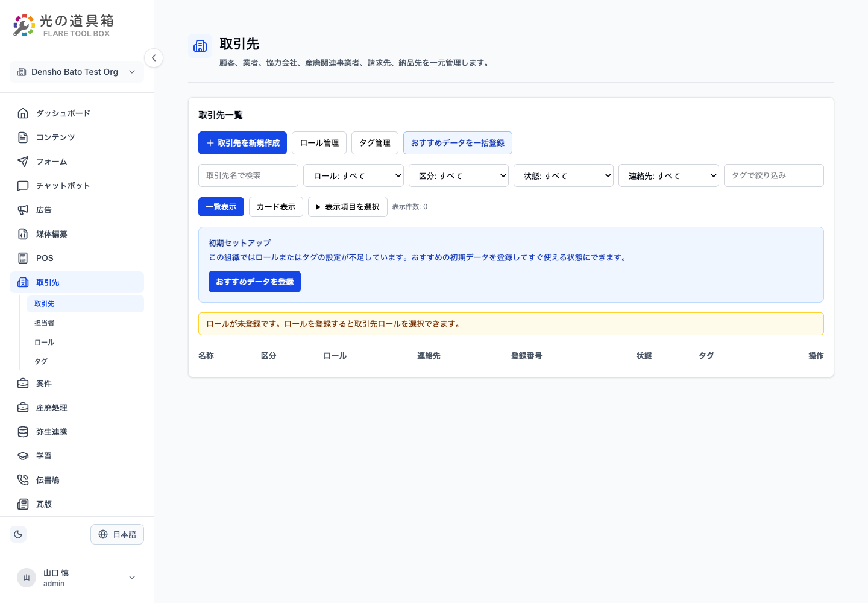
Task: Click the 名称 column header
Action: (x=206, y=356)
